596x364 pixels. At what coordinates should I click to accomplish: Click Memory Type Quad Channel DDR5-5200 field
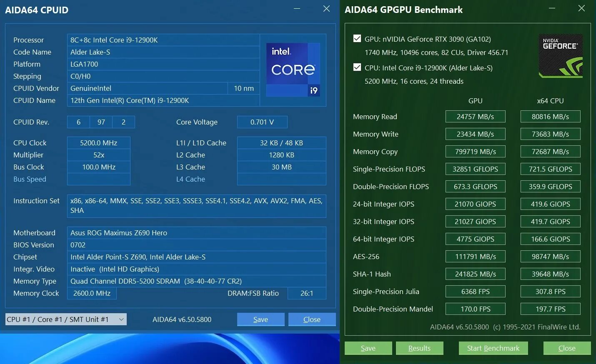(197, 281)
